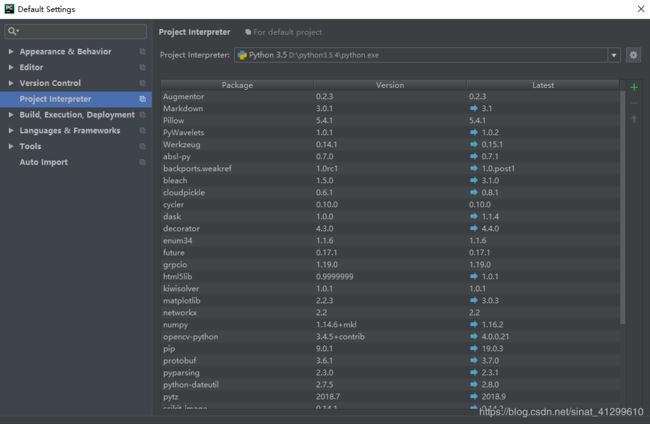Screen dimensions: 650x424
Task: Click the copy icon beside Tools
Action: coord(142,146)
